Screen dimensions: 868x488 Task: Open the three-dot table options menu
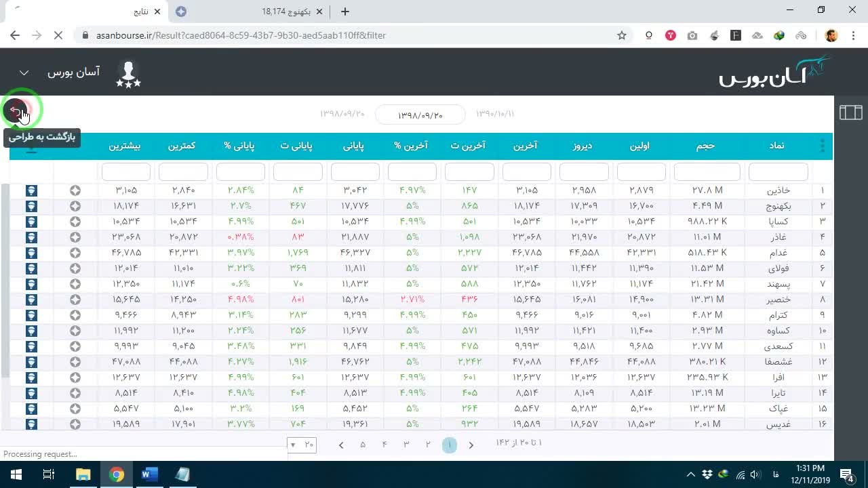823,146
